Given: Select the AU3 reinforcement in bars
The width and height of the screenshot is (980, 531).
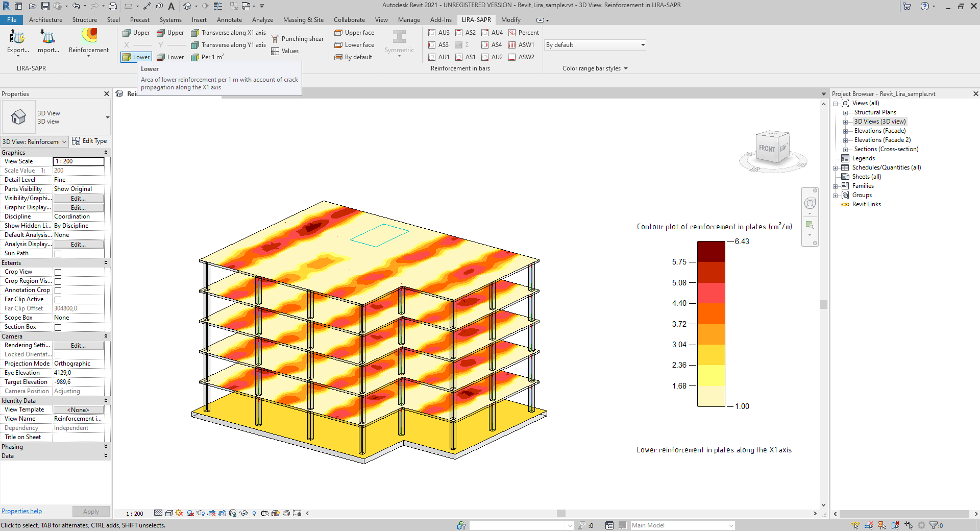Looking at the screenshot, I should pos(439,33).
